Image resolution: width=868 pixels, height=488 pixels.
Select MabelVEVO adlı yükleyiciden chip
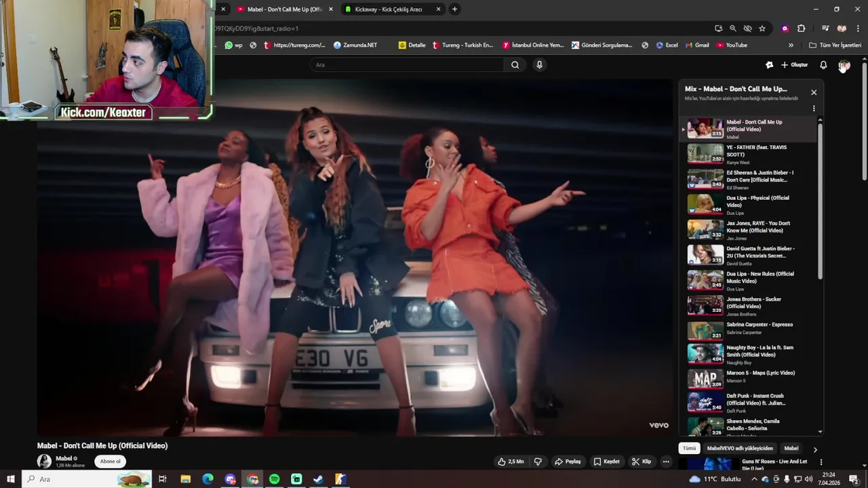[x=740, y=449]
